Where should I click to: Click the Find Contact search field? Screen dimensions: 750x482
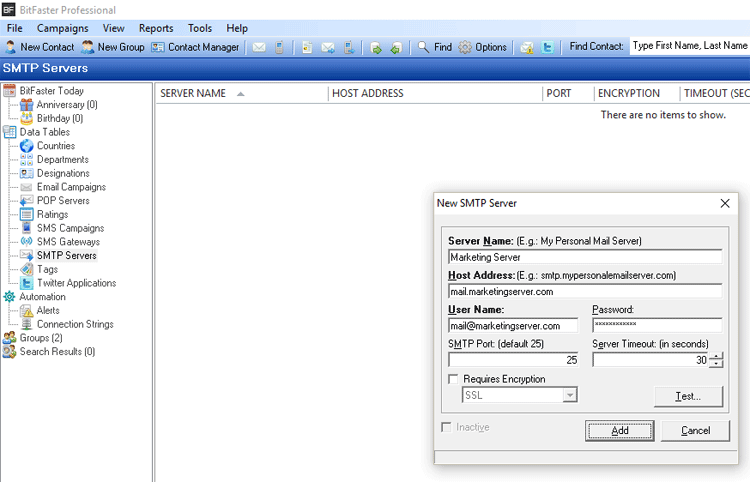[x=689, y=46]
